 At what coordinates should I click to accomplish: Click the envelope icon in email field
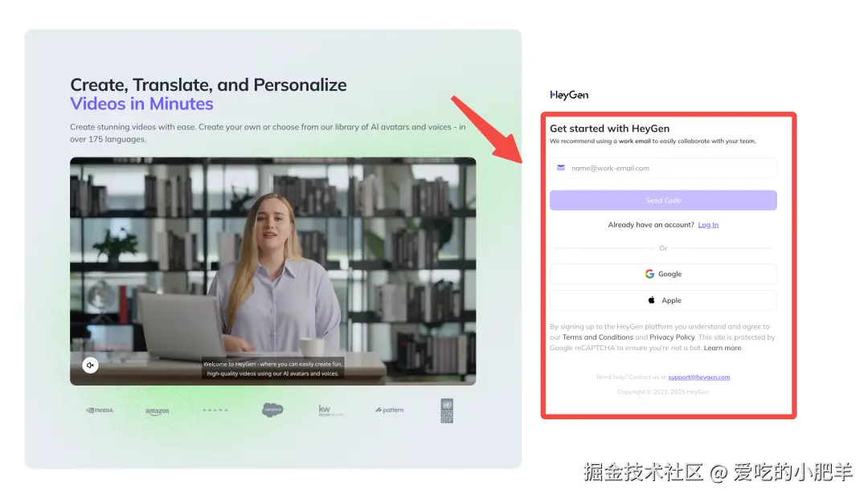pos(561,168)
